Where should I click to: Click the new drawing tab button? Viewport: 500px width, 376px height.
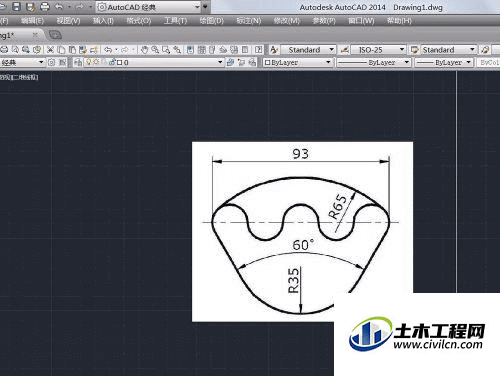[x=55, y=34]
